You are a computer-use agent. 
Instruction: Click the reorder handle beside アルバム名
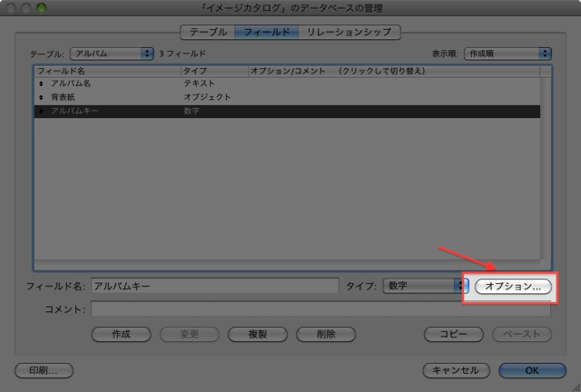pyautogui.click(x=41, y=83)
